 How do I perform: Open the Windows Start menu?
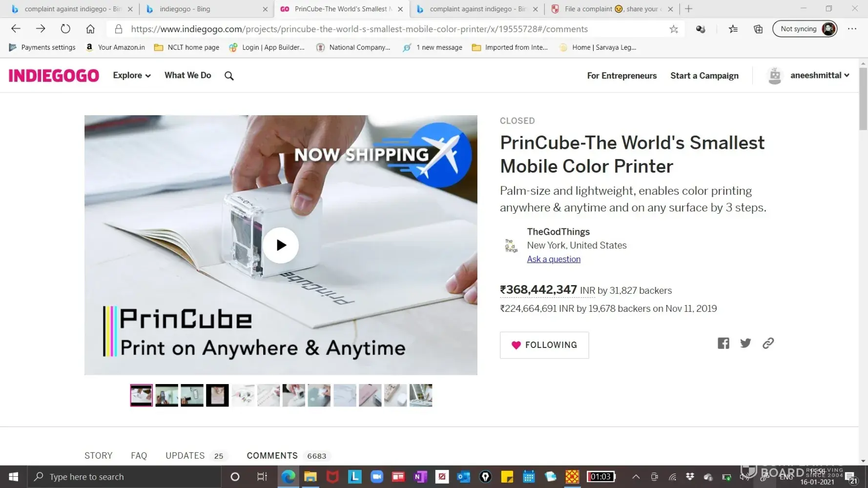pos(14,477)
